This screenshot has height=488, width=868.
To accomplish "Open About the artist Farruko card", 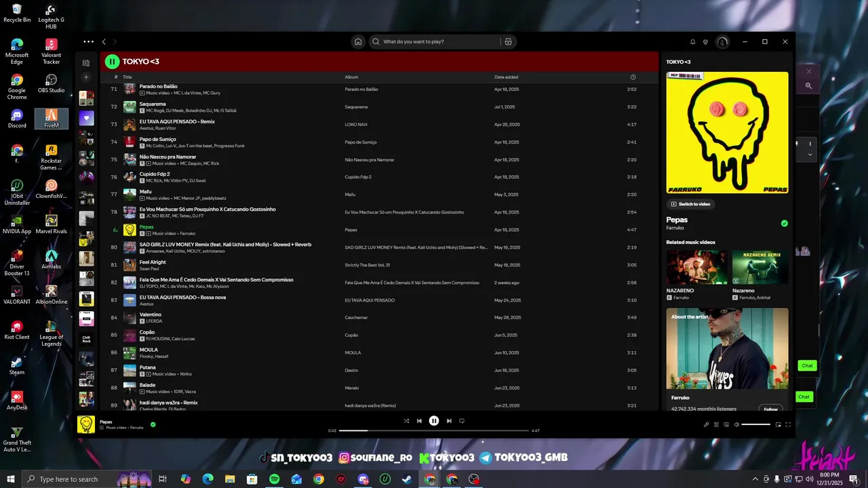I will pos(727,359).
